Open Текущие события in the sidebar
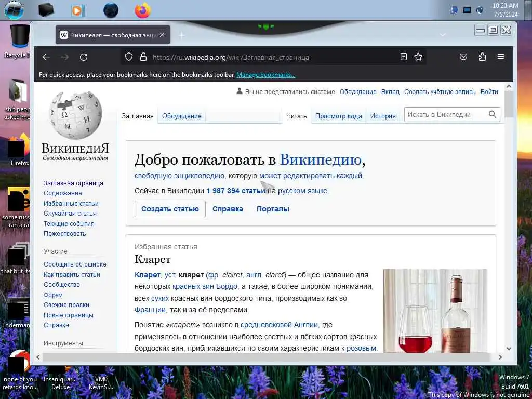The width and height of the screenshot is (532, 399). (x=69, y=223)
